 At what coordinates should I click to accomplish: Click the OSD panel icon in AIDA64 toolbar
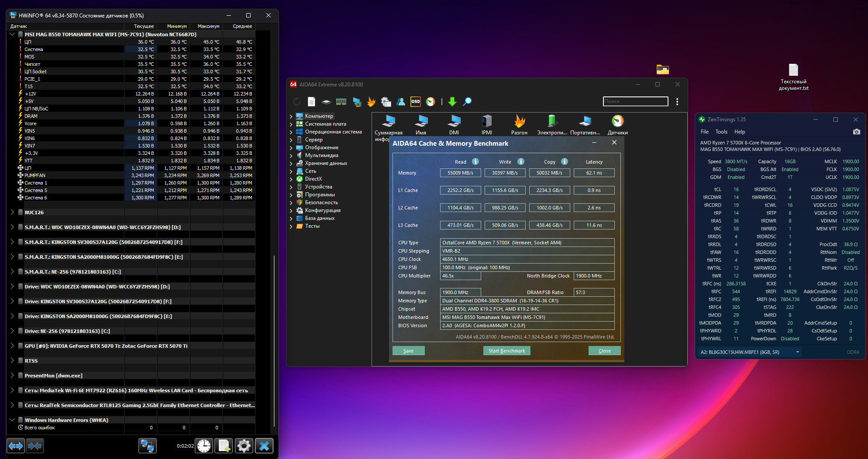(415, 102)
